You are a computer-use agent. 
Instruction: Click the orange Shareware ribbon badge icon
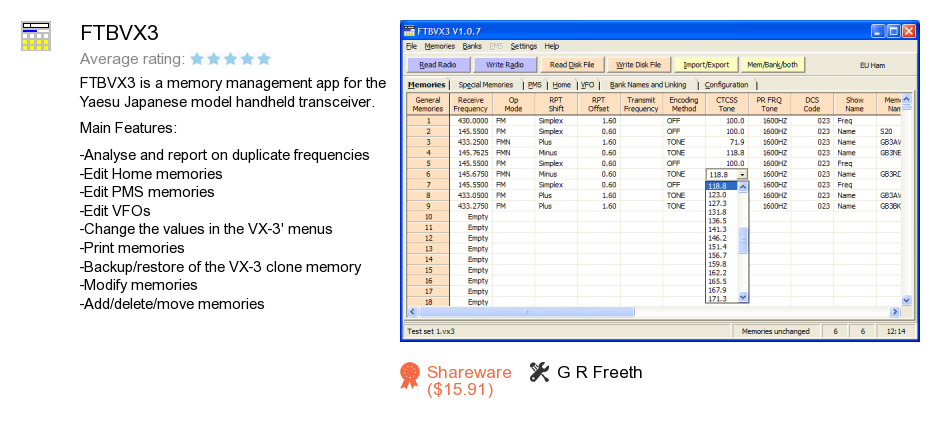(x=409, y=376)
